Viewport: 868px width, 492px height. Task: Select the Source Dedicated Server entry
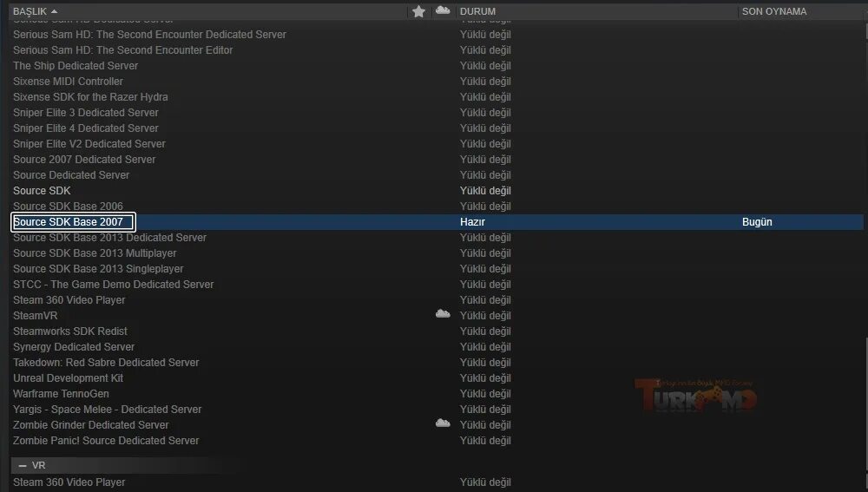coord(71,175)
